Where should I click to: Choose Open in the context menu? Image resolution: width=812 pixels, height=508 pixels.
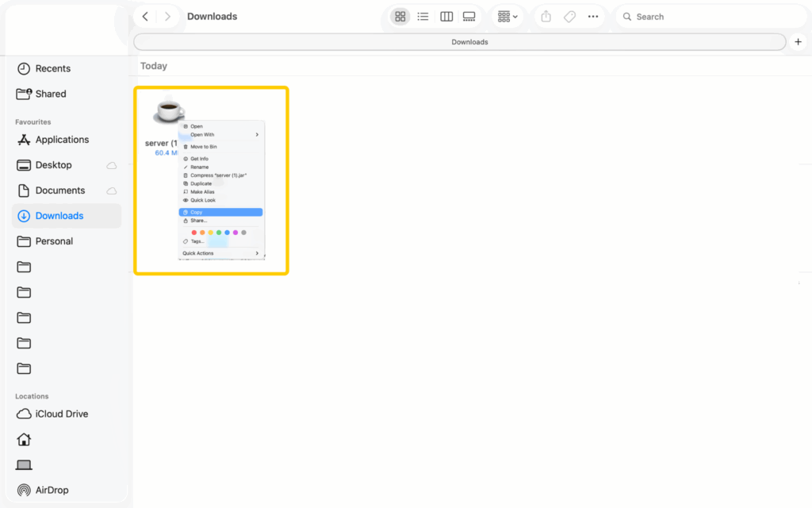pos(220,126)
